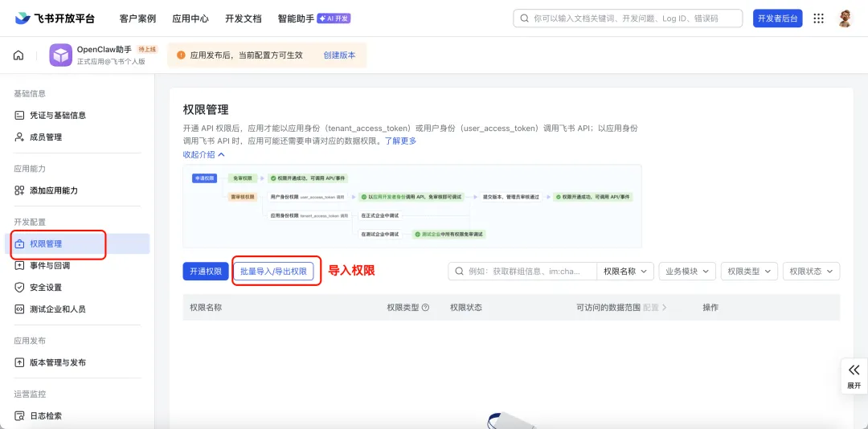Click the help question mark beside 权限类型
The height and width of the screenshot is (429, 868).
[x=425, y=307]
